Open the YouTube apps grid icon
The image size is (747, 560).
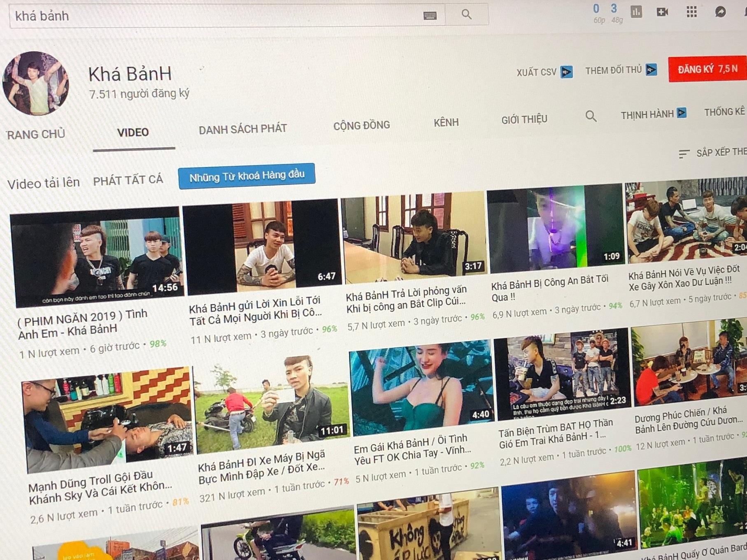point(692,12)
